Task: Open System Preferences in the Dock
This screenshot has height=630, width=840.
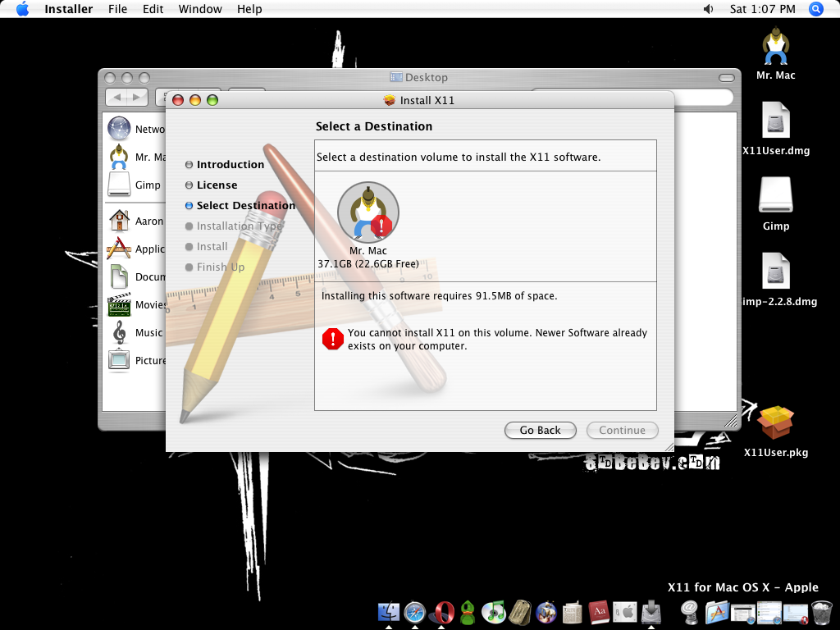Action: tap(624, 612)
